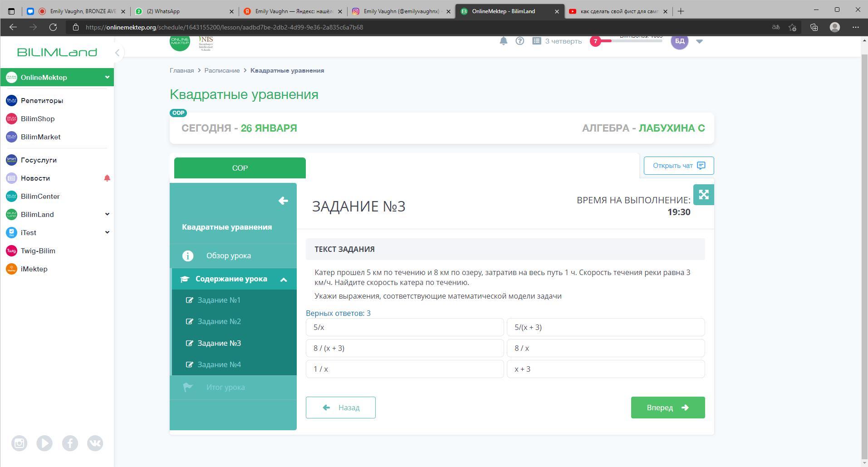This screenshot has height=467, width=868.
Task: Switch to the Яндекс search browser tab
Action: tap(292, 11)
